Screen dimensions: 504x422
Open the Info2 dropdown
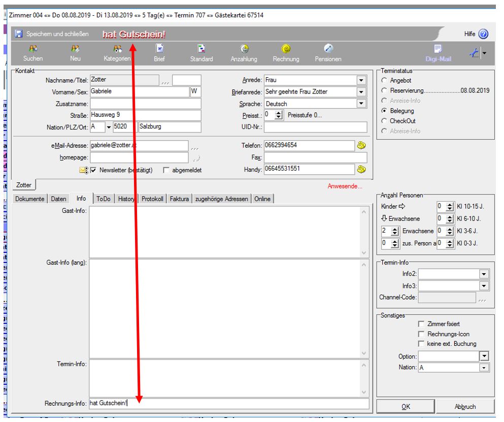click(x=484, y=274)
